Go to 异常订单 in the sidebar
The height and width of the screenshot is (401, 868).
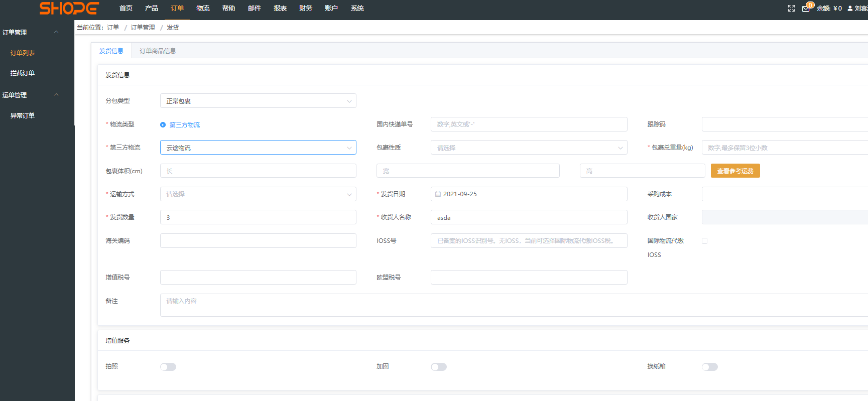point(23,116)
